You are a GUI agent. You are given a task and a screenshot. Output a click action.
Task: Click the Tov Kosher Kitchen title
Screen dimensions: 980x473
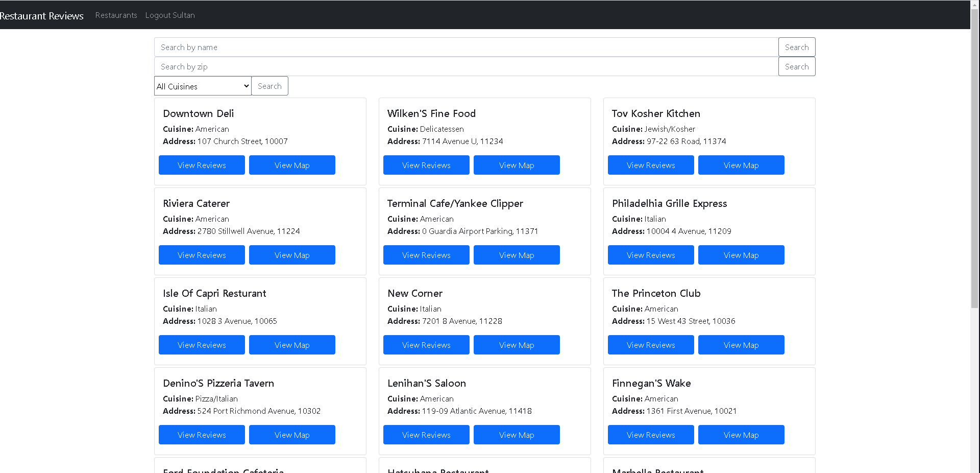coord(656,113)
